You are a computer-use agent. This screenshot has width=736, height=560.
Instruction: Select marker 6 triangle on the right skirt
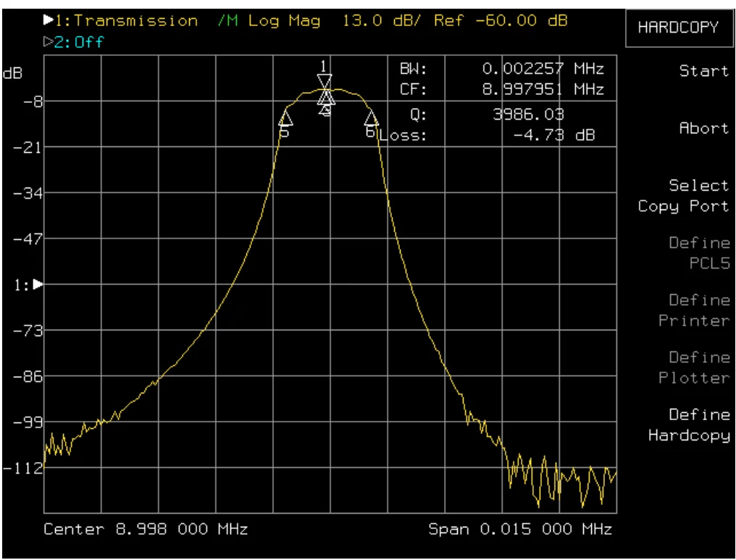(x=372, y=118)
